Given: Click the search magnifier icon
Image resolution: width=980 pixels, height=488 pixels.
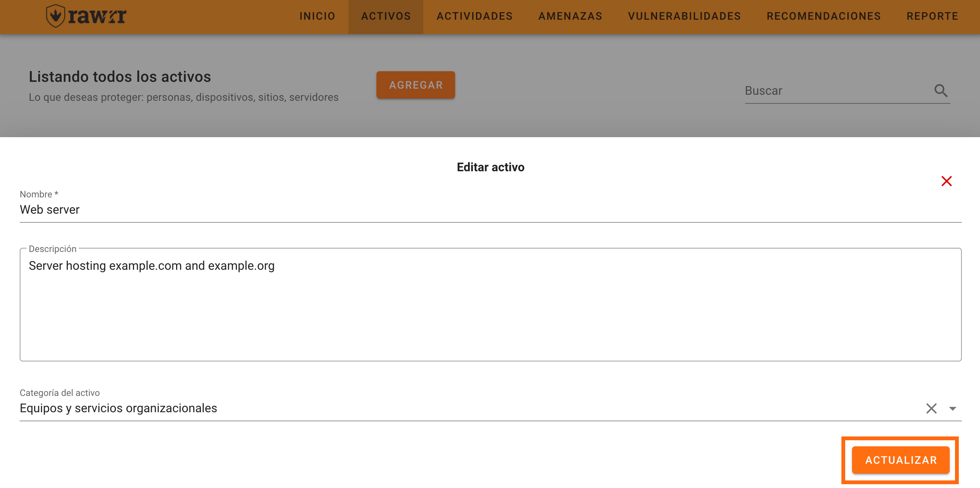Looking at the screenshot, I should click(941, 91).
